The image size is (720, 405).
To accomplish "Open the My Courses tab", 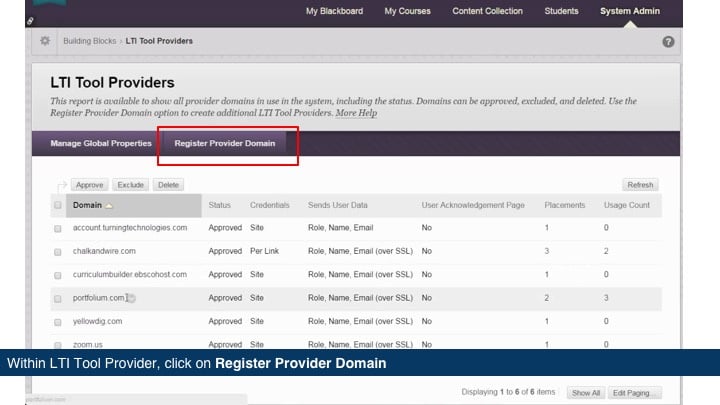I will [x=407, y=11].
